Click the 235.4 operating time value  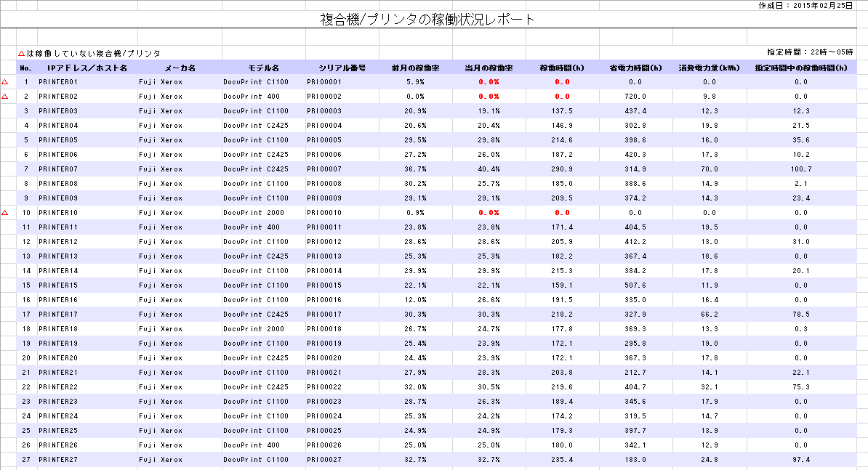click(x=562, y=460)
